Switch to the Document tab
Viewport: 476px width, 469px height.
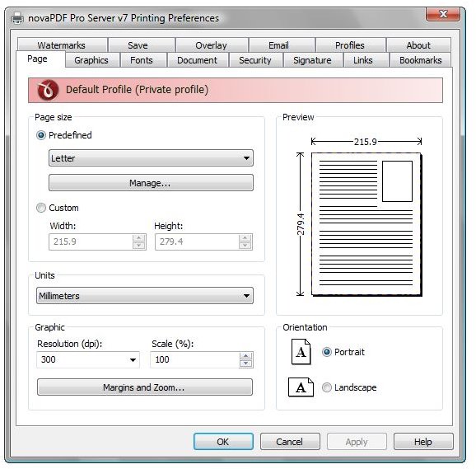(x=198, y=60)
